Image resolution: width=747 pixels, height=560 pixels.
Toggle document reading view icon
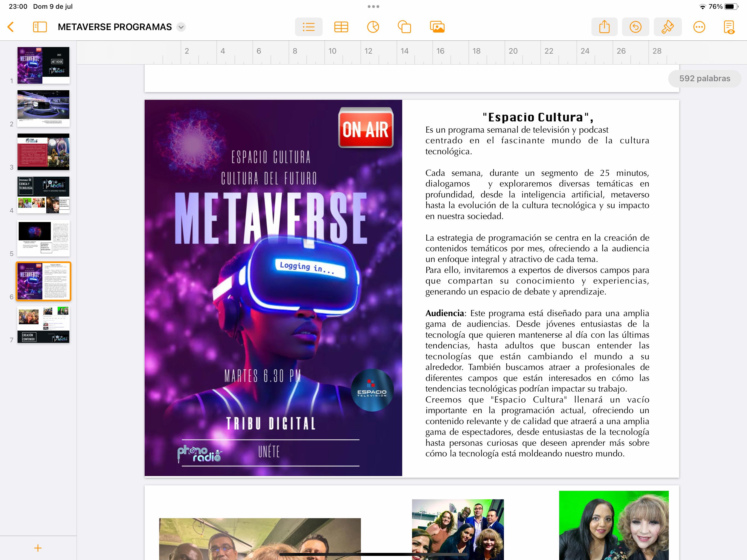click(x=729, y=27)
